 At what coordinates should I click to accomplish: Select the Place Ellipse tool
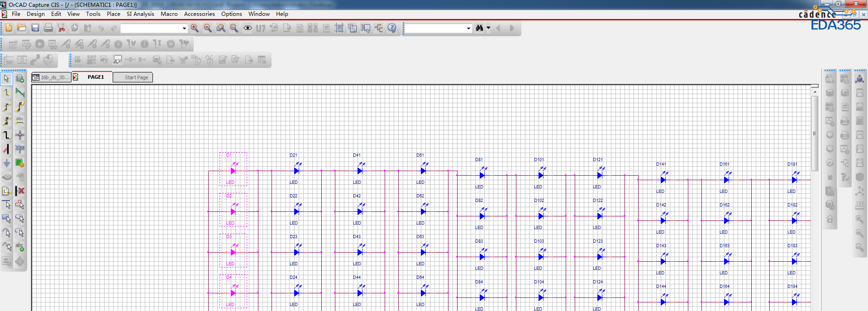20,219
